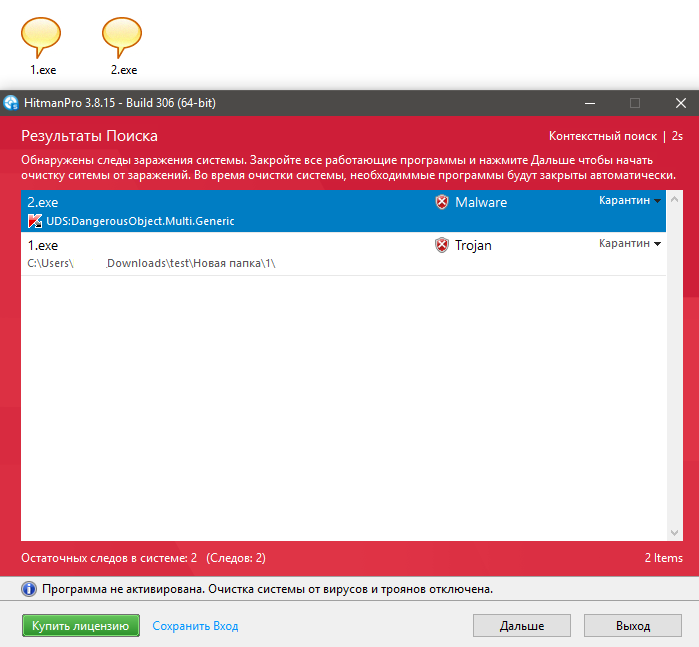Screen dimensions: 699x647
Task: Click the 2 Items count text
Action: click(664, 558)
